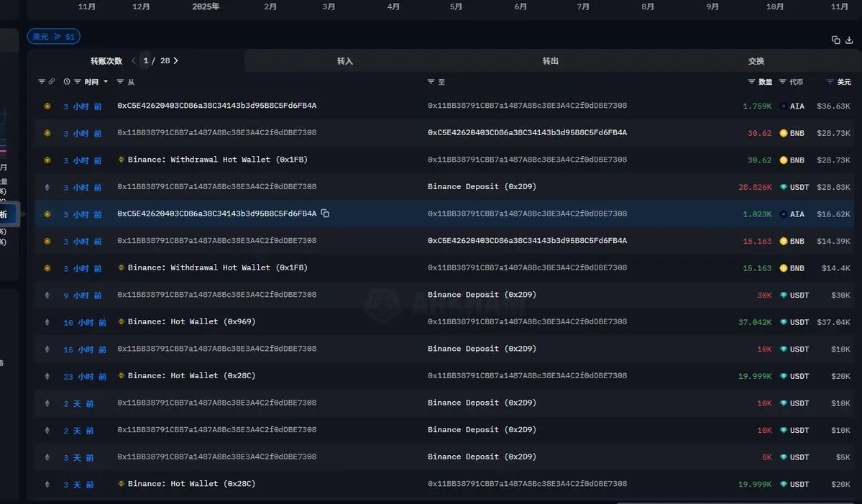Open Binance: Hot Wallet (0x28C) in the 23 小时 前 row

click(191, 375)
